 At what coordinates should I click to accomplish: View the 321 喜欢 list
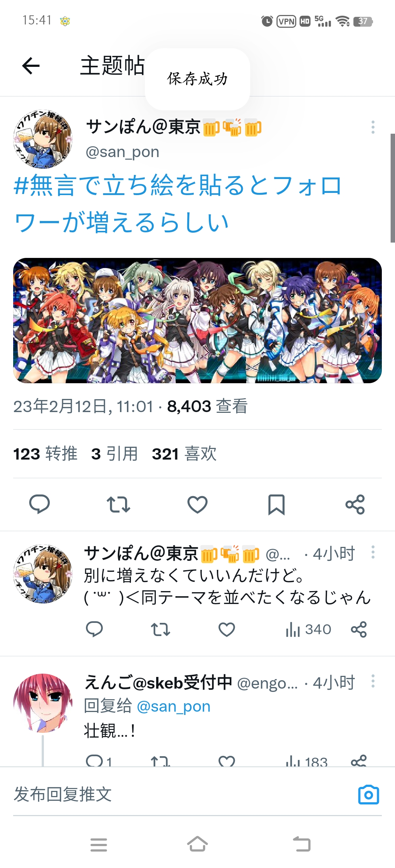click(x=184, y=454)
